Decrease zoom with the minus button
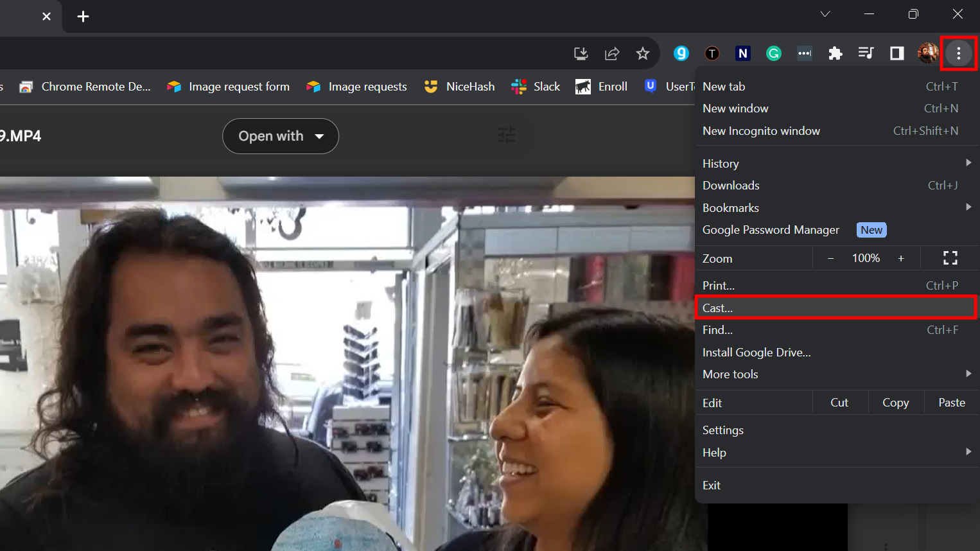Image resolution: width=980 pixels, height=551 pixels. tap(830, 258)
